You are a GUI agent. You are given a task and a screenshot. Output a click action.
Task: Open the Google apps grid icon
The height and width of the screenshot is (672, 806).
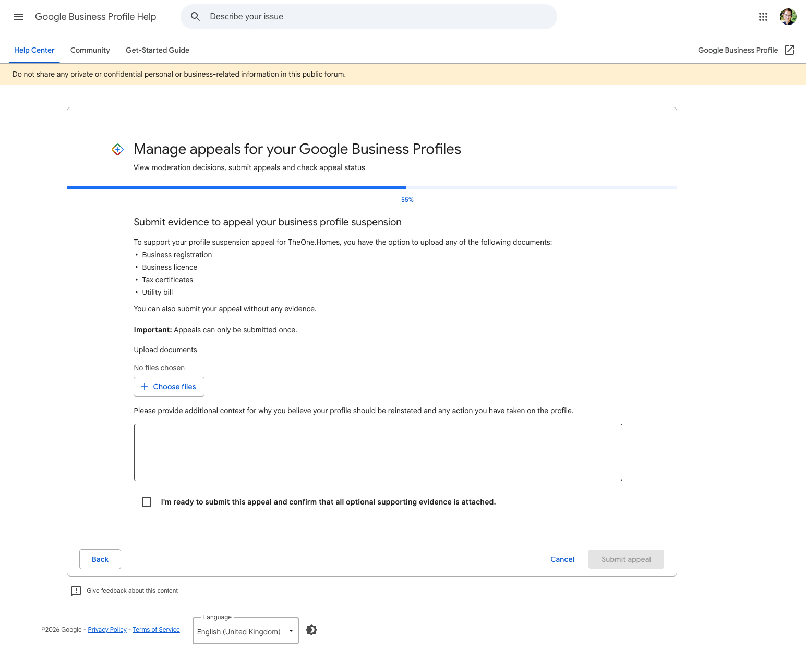tap(763, 17)
